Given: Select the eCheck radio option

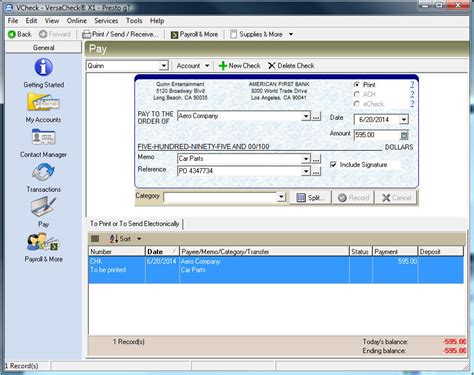Looking at the screenshot, I should [x=357, y=104].
